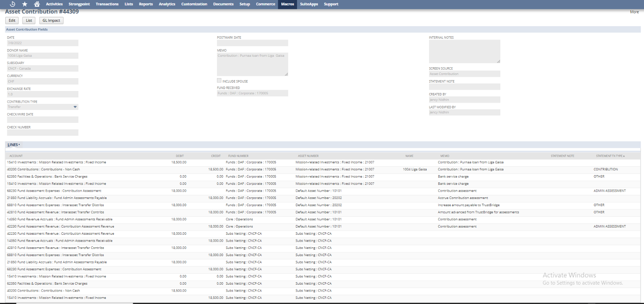Open the Reports menu
Image resolution: width=644 pixels, height=304 pixels.
[x=146, y=4]
